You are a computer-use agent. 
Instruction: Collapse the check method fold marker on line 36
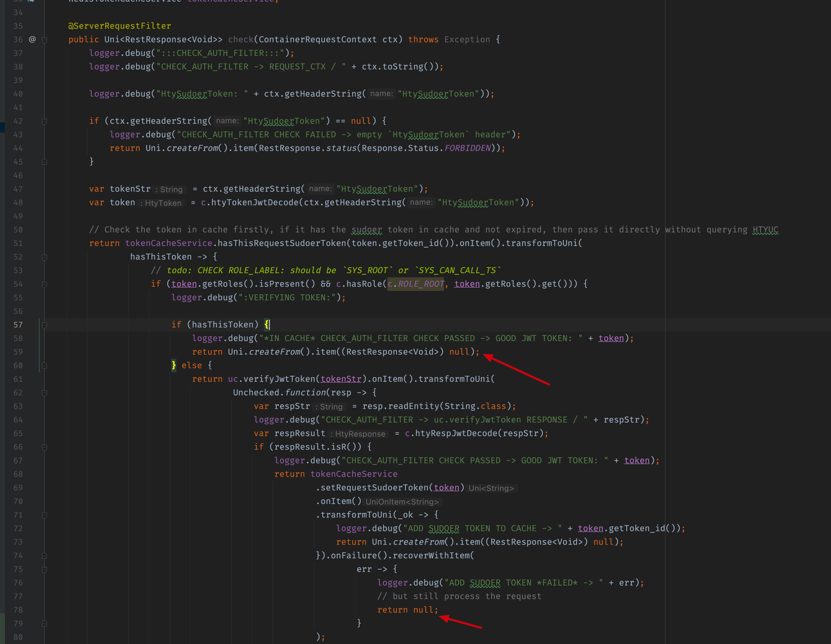tap(44, 40)
